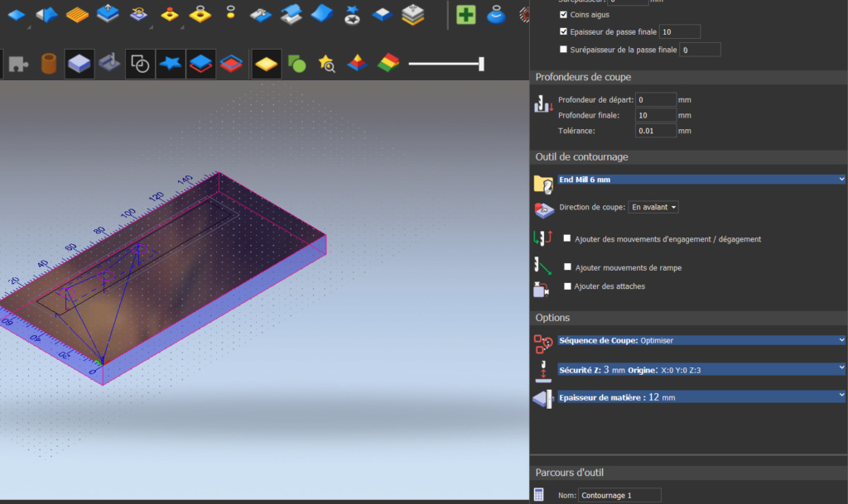848x504 pixels.
Task: Click the Profondeur finale input field
Action: [656, 115]
